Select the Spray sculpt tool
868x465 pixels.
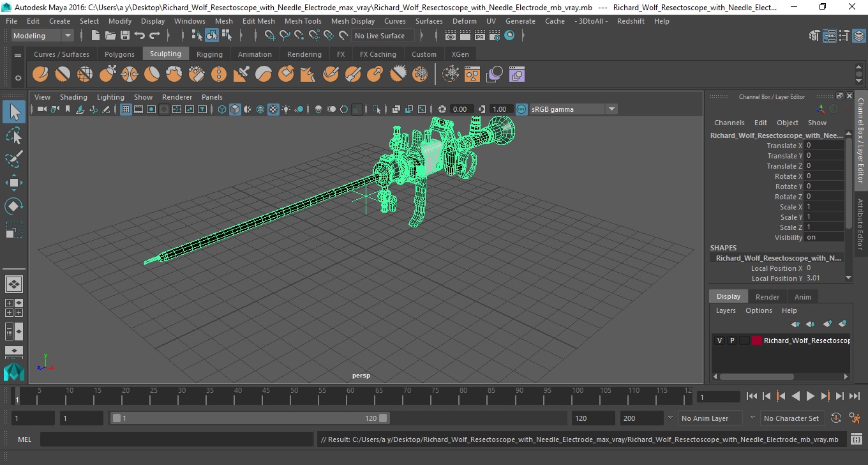(x=197, y=75)
